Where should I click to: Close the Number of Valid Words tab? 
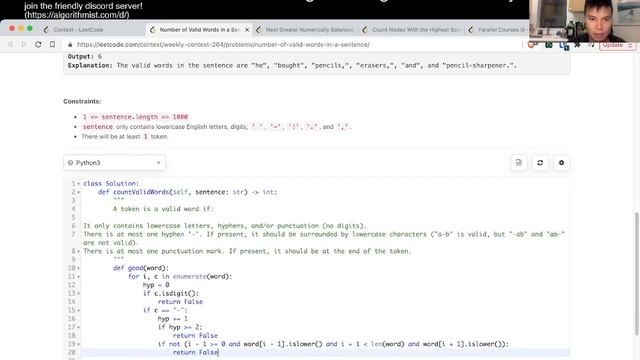point(247,30)
